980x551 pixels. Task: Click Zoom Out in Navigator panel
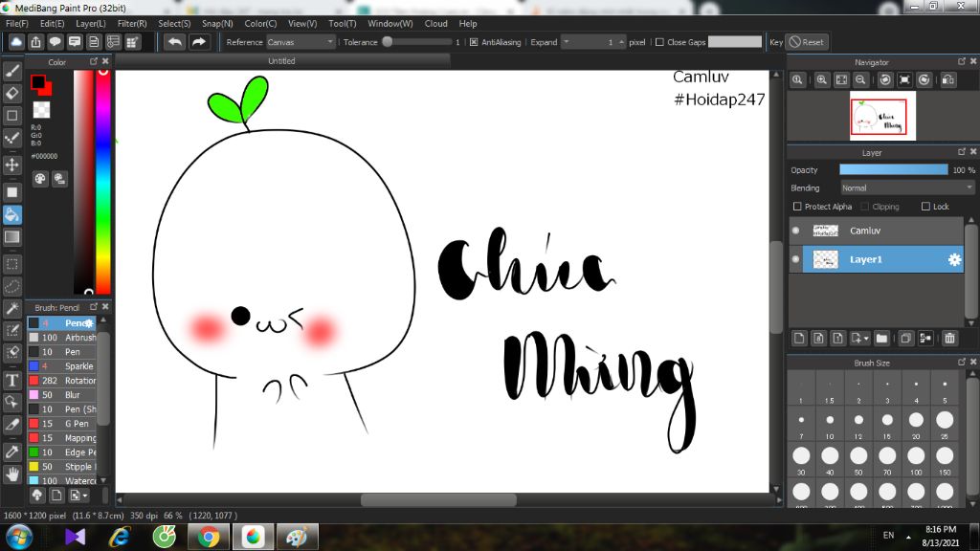[x=860, y=80]
